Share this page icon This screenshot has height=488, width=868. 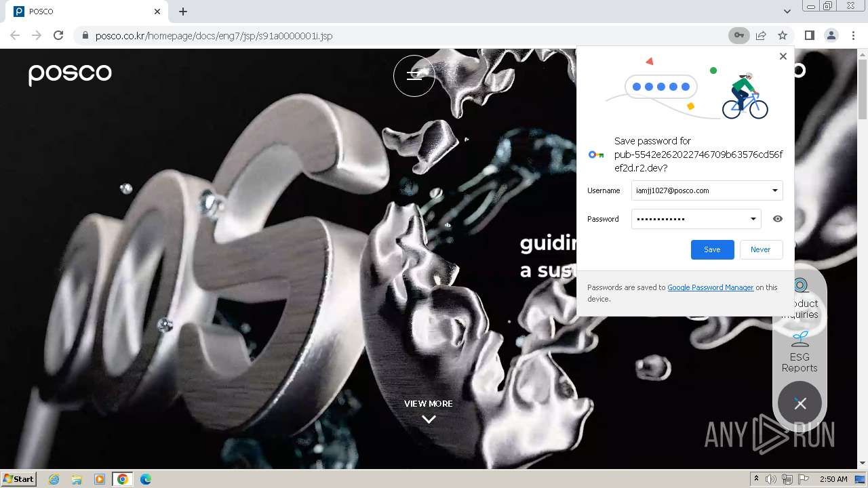tap(761, 35)
